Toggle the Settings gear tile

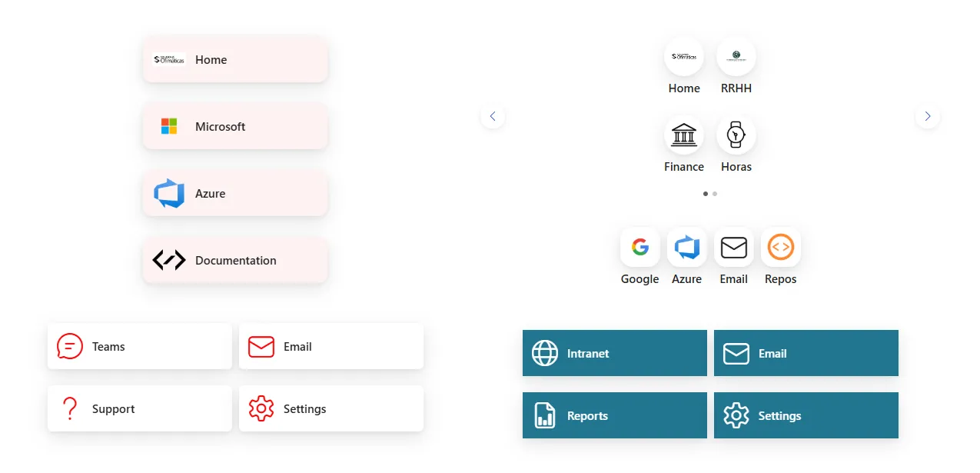point(806,415)
